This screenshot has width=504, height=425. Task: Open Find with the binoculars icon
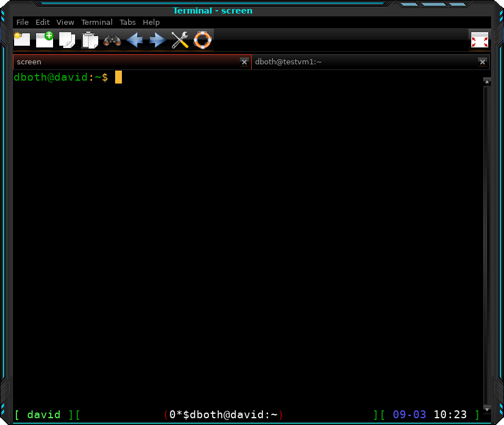(112, 41)
